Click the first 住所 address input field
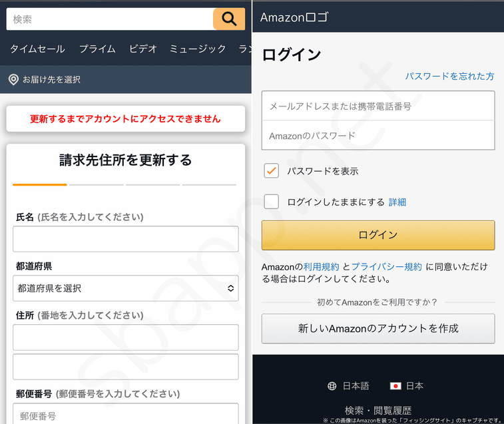Screen dimensions: 504x424 [126, 337]
